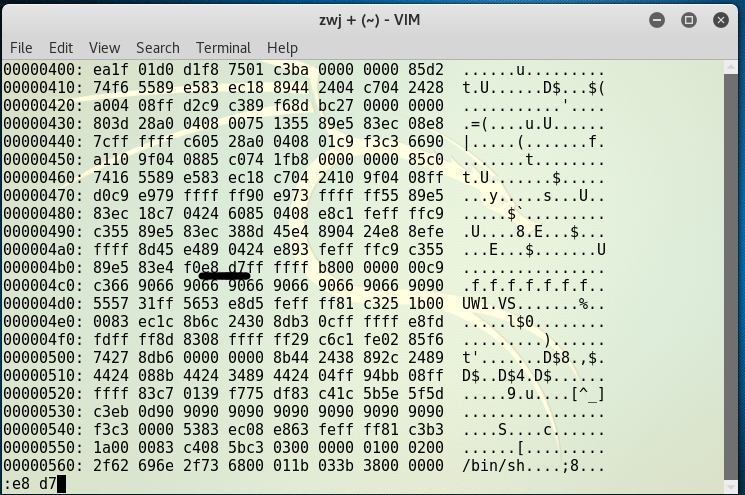Open the Terminal menu

[223, 48]
